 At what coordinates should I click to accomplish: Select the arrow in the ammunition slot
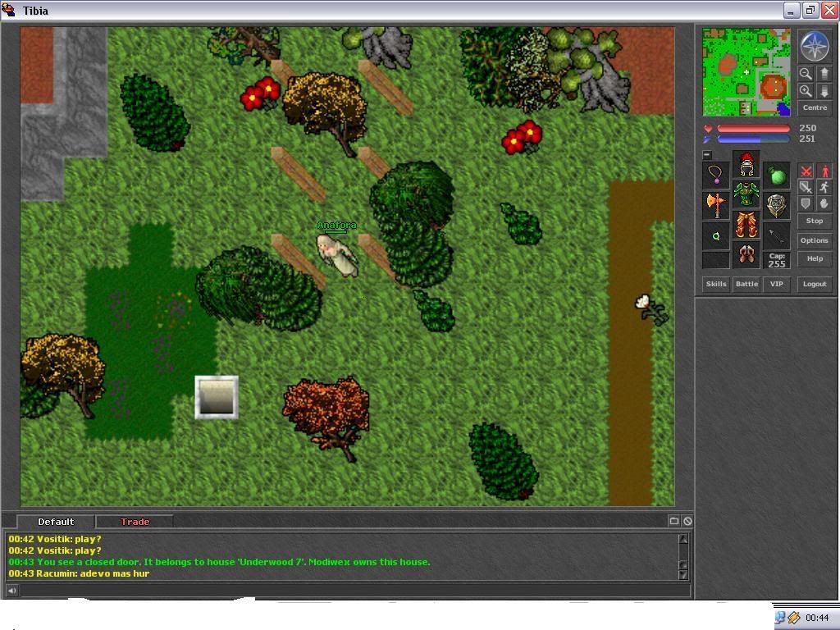pos(777,235)
